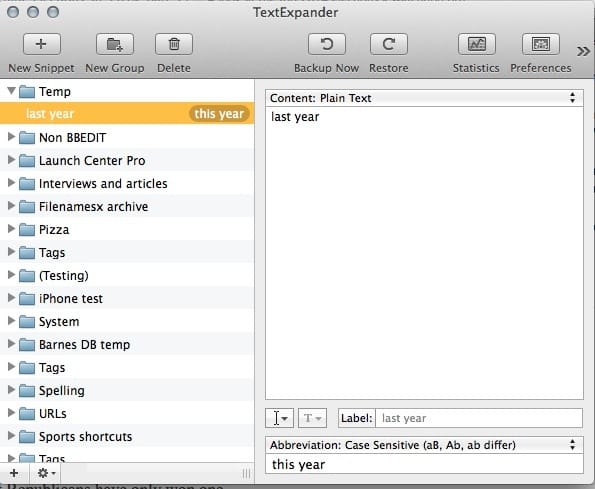Screen dimensions: 595x489
Task: Expand the Interviews and articles group
Action: (11, 183)
